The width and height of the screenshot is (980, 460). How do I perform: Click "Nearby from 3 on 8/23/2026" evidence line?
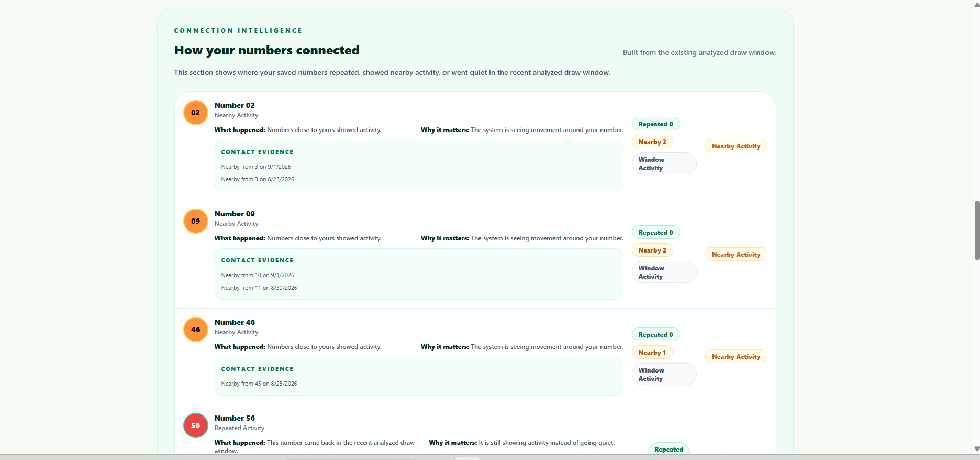point(258,179)
